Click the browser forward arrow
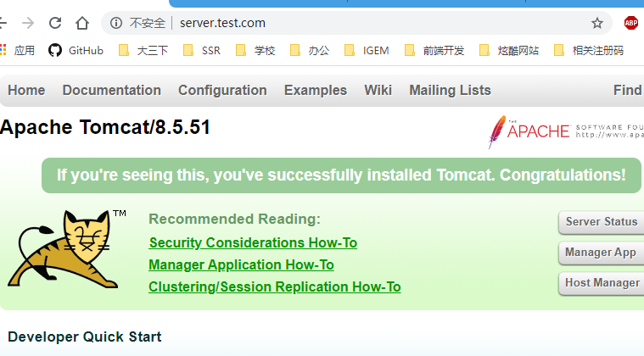Screen dimensions: 644x356 [x=28, y=23]
